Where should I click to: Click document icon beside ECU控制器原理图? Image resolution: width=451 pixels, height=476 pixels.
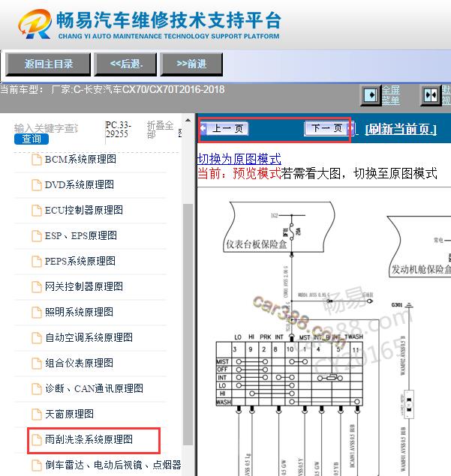(x=37, y=211)
